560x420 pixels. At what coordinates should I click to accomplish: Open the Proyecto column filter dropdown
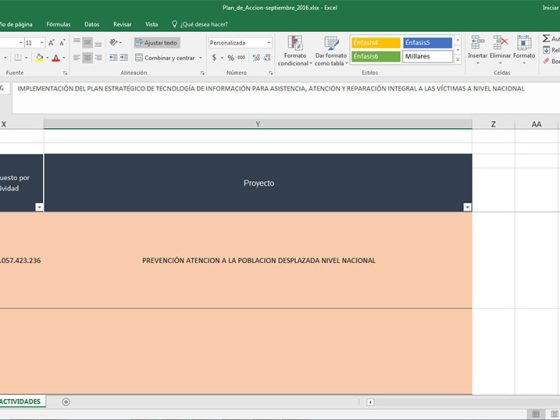pyautogui.click(x=467, y=207)
